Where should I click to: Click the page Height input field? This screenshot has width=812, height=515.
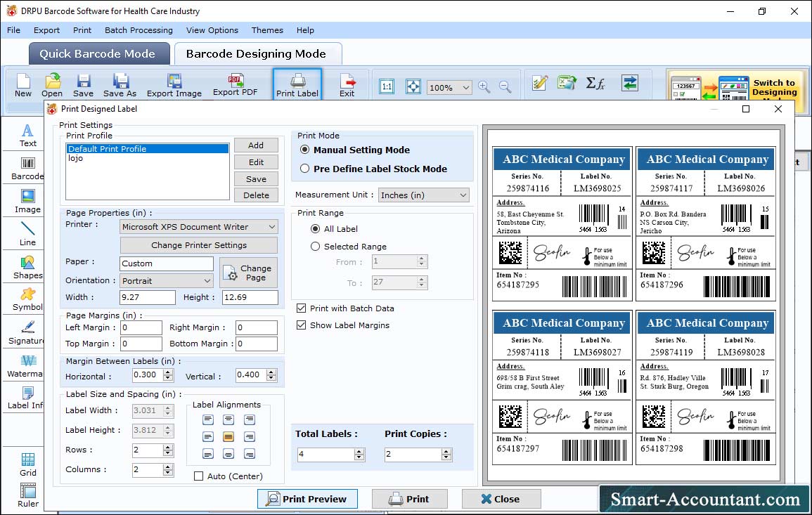[x=250, y=298]
